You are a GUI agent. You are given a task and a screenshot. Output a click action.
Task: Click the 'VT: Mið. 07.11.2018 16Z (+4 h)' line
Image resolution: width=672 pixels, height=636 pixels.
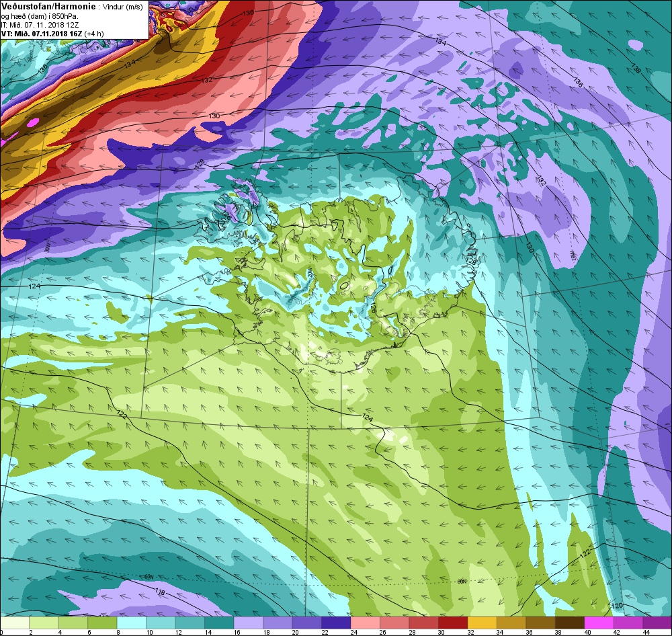pyautogui.click(x=52, y=34)
